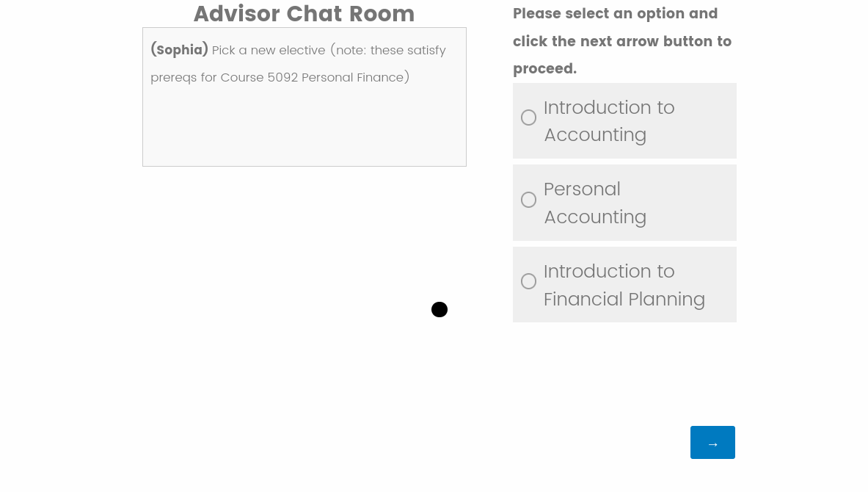Click the empty area of the chat box
868x492 pixels.
click(304, 129)
